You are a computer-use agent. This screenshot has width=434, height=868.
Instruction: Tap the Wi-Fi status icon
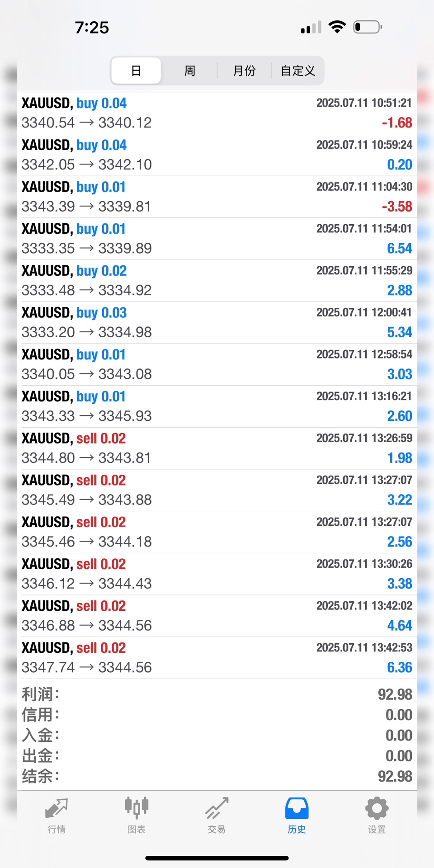pos(337,27)
